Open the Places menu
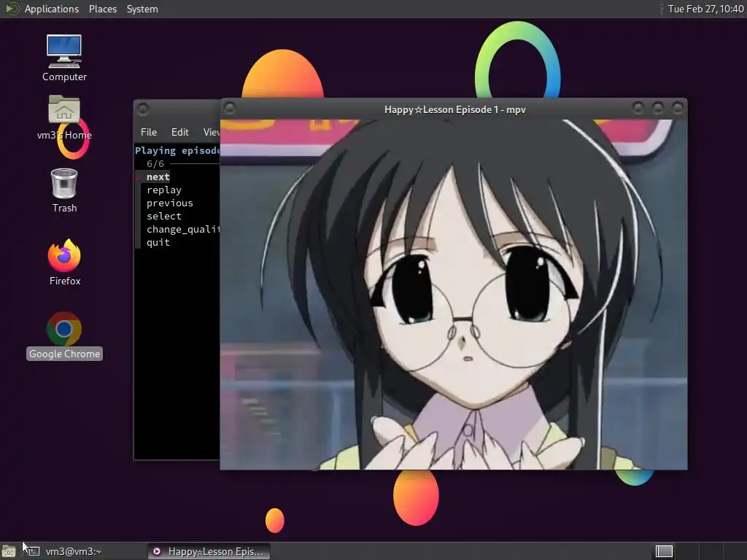This screenshot has height=560, width=747. tap(102, 9)
